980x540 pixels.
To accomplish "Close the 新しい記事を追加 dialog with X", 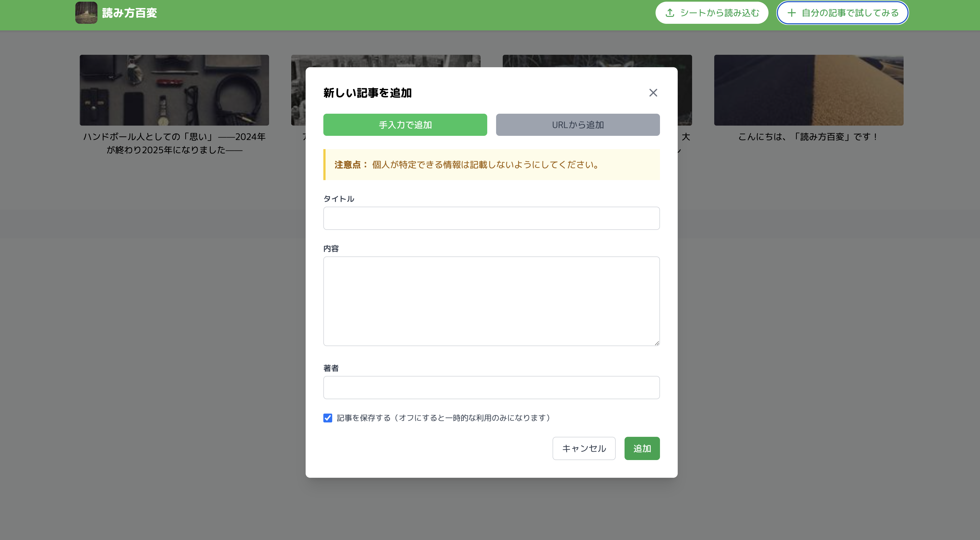I will click(x=653, y=93).
